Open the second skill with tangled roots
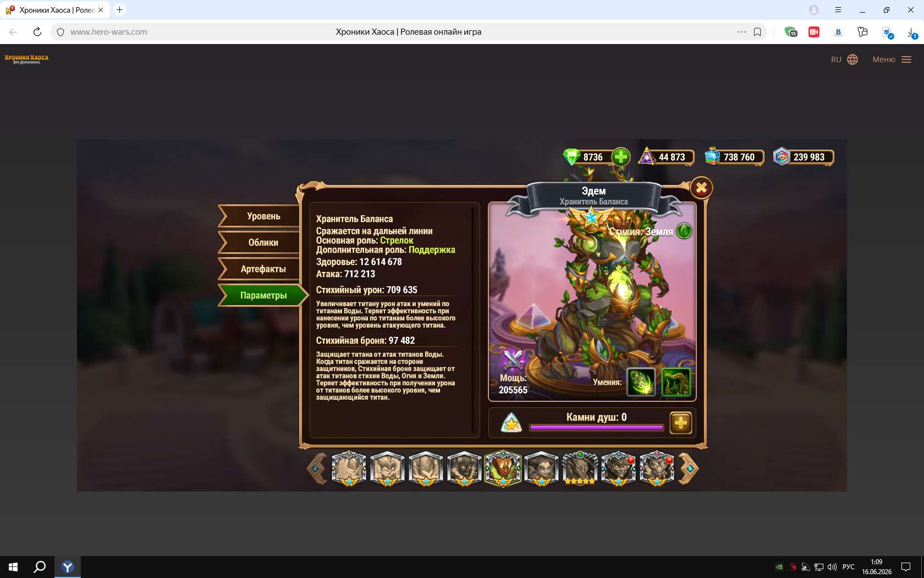The height and width of the screenshot is (578, 924). coord(676,382)
